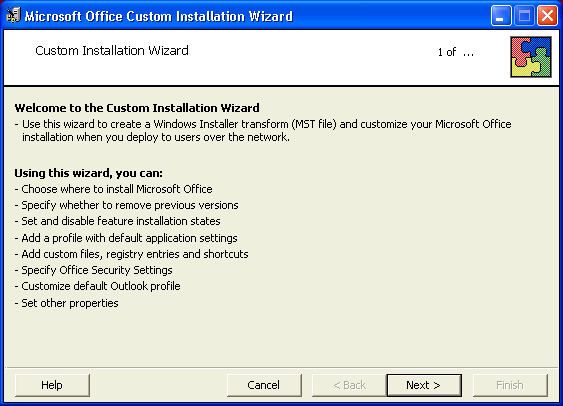Screen dimensions: 563x406
Task: Click the window title bar text
Action: point(158,16)
